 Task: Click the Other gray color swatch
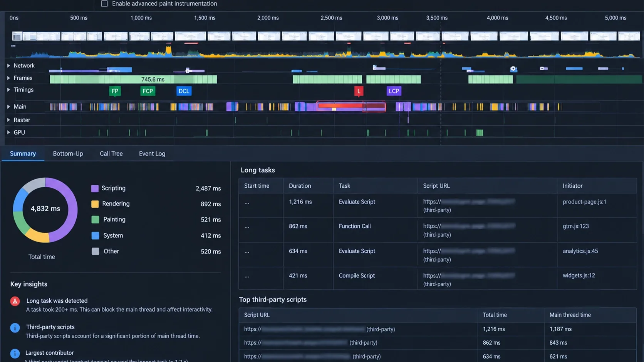(95, 251)
